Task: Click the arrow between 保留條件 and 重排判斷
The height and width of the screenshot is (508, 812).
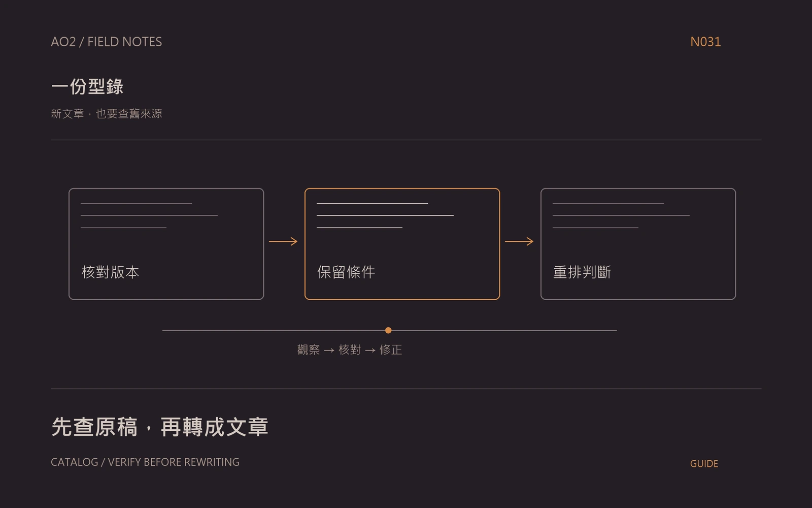Action: 519,241
